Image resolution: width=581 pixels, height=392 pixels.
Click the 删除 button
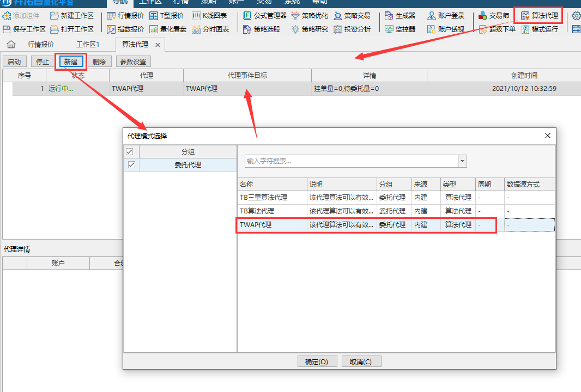pos(99,62)
